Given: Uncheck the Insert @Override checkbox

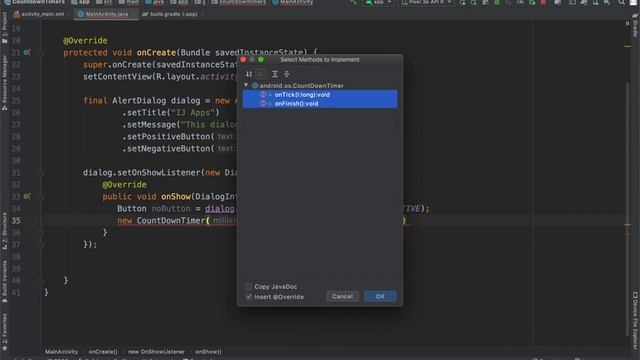Looking at the screenshot, I should click(x=249, y=297).
